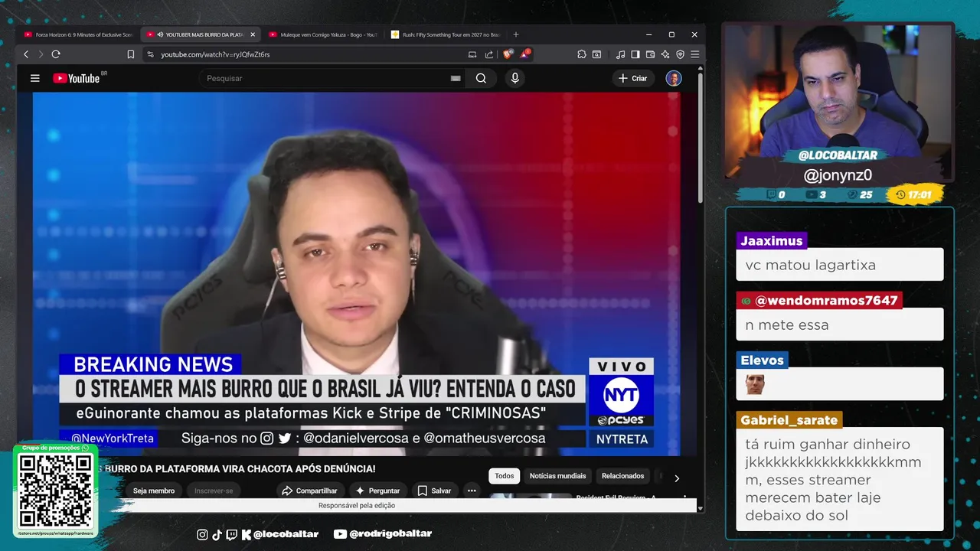Click the Criar create button

click(x=632, y=78)
